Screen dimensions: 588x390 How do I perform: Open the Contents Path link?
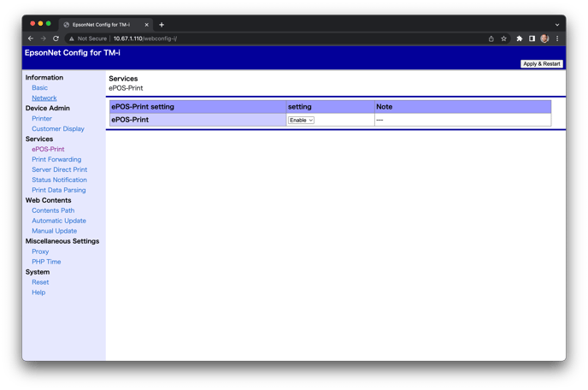pyautogui.click(x=53, y=210)
